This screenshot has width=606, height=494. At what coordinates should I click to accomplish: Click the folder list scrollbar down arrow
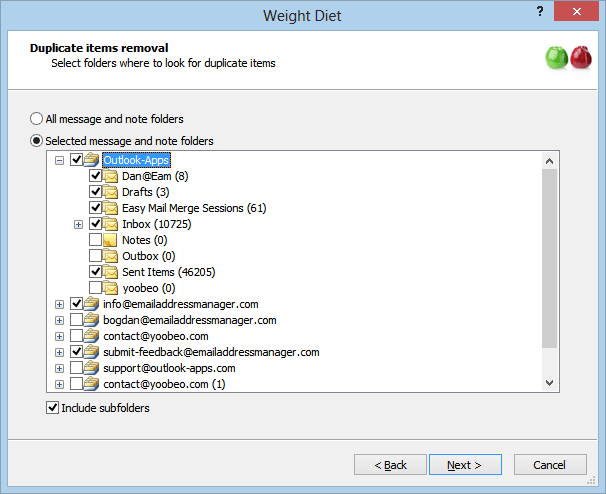pyautogui.click(x=550, y=383)
